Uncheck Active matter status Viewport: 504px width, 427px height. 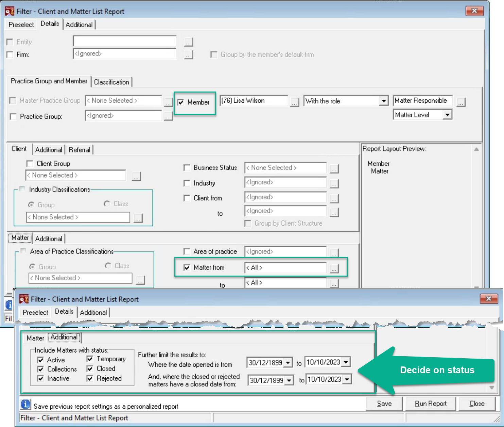[40, 360]
